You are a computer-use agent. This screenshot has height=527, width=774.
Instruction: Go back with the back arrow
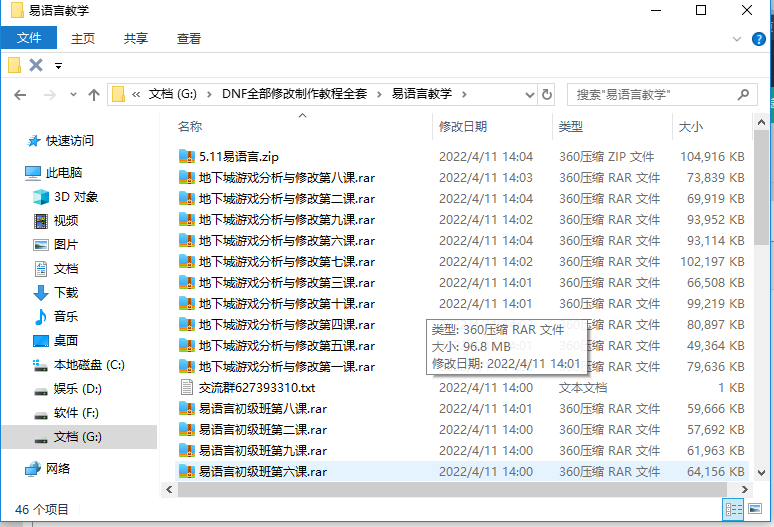click(20, 94)
